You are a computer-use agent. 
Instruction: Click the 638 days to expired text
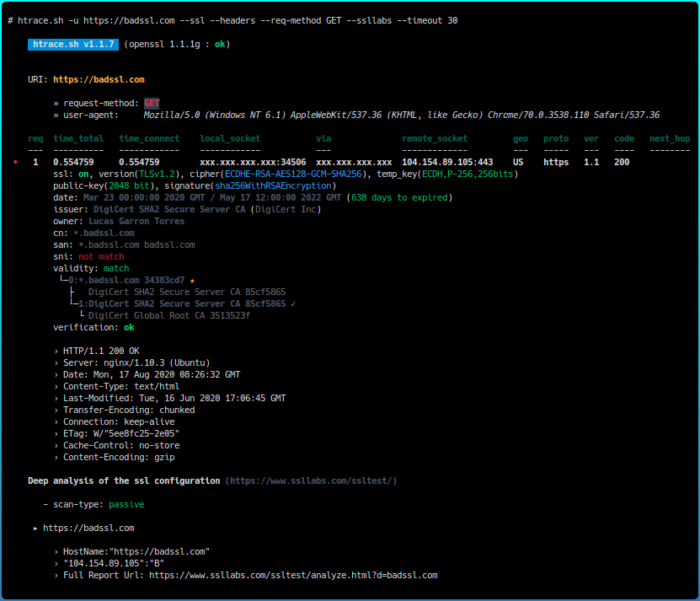[x=399, y=197]
